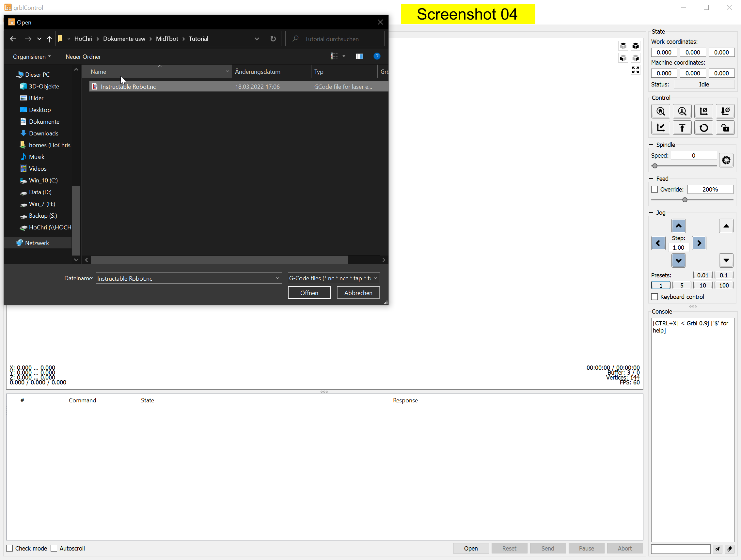Open the Dateiname history dropdown
The width and height of the screenshot is (741, 560).
point(277,278)
